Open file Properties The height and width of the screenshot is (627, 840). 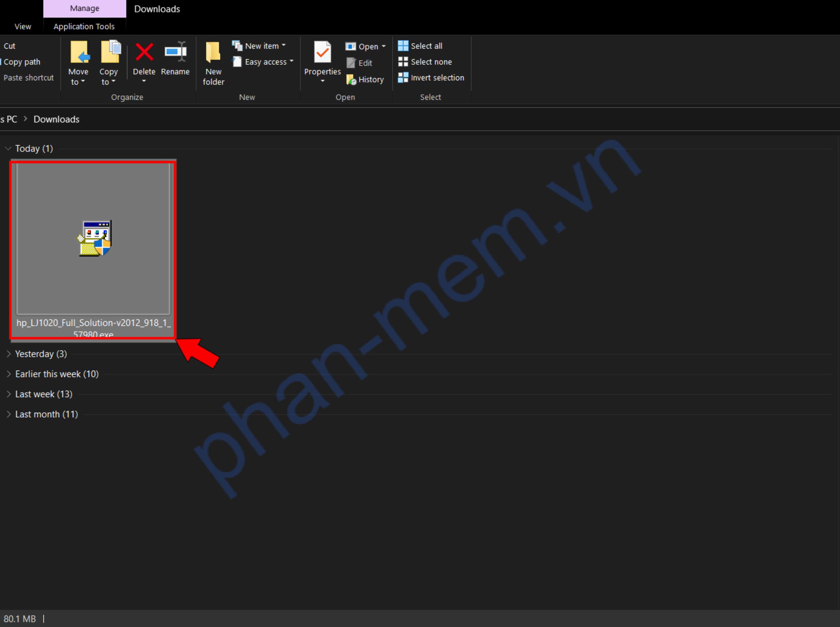(322, 53)
